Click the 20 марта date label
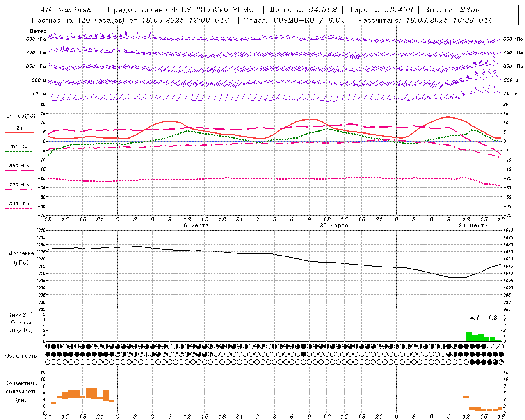The image size is (525, 420). tap(334, 226)
